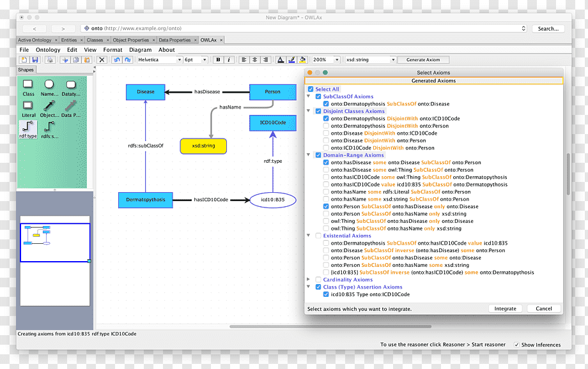Screen dimensions: 588x369
Task: Select the rdf:type connector shape
Action: pos(28,130)
